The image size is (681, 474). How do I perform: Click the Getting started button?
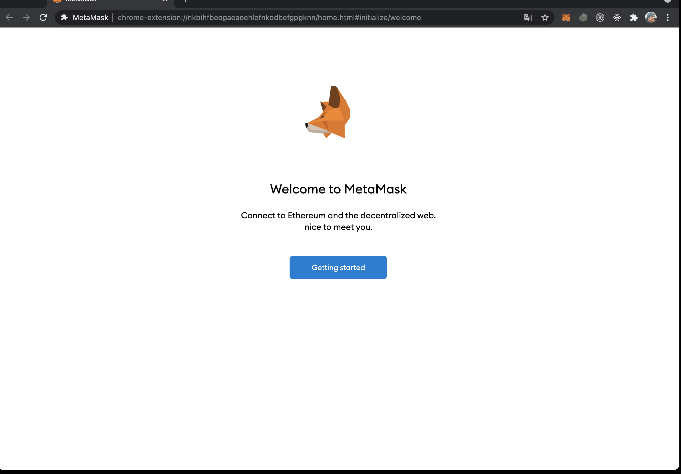click(x=338, y=267)
